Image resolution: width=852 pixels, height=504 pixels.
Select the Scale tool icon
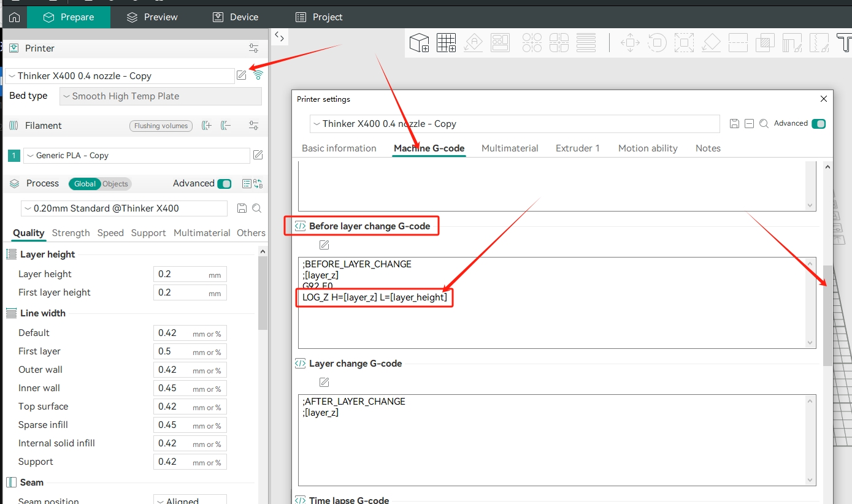point(684,42)
